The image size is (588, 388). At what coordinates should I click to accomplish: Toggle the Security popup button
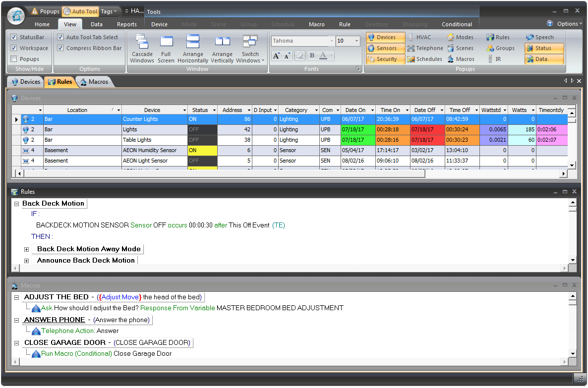pos(386,59)
